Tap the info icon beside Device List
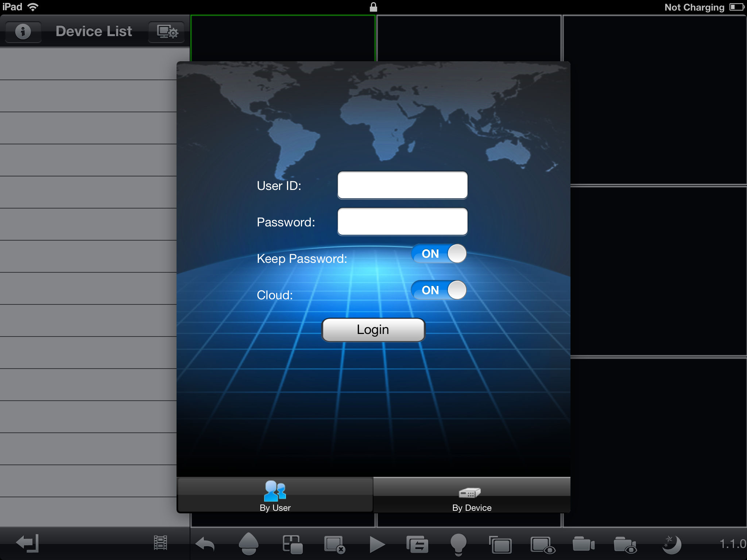This screenshot has width=747, height=560. pyautogui.click(x=23, y=32)
